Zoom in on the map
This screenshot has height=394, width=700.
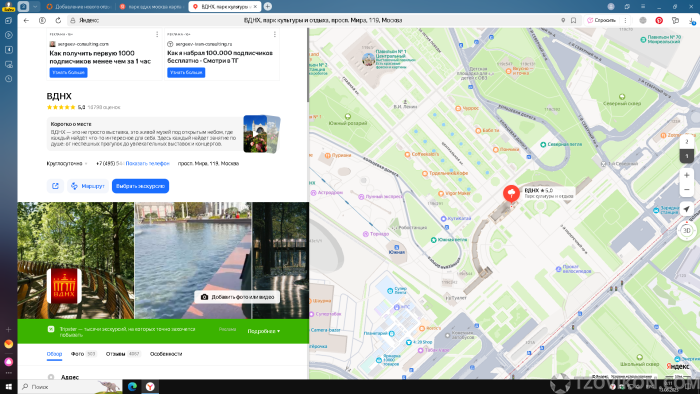[687, 175]
